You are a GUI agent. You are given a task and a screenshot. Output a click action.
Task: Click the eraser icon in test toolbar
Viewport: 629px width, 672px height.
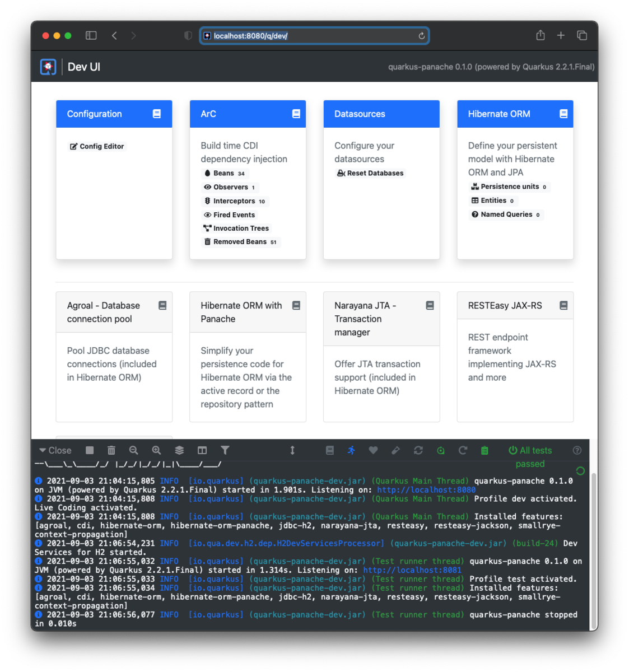coord(395,450)
